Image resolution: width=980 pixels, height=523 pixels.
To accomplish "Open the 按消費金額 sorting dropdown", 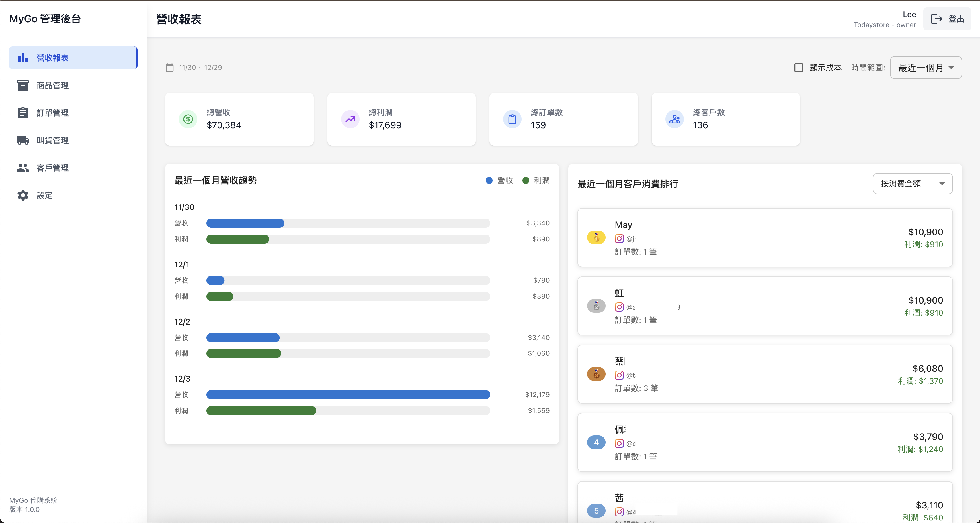I will [912, 184].
